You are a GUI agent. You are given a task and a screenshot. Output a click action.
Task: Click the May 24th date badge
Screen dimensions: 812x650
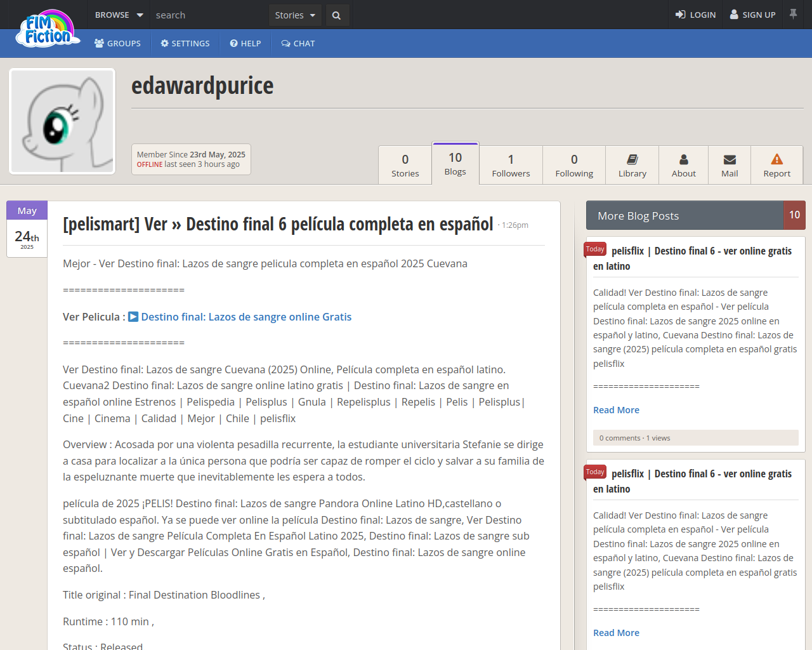point(27,229)
